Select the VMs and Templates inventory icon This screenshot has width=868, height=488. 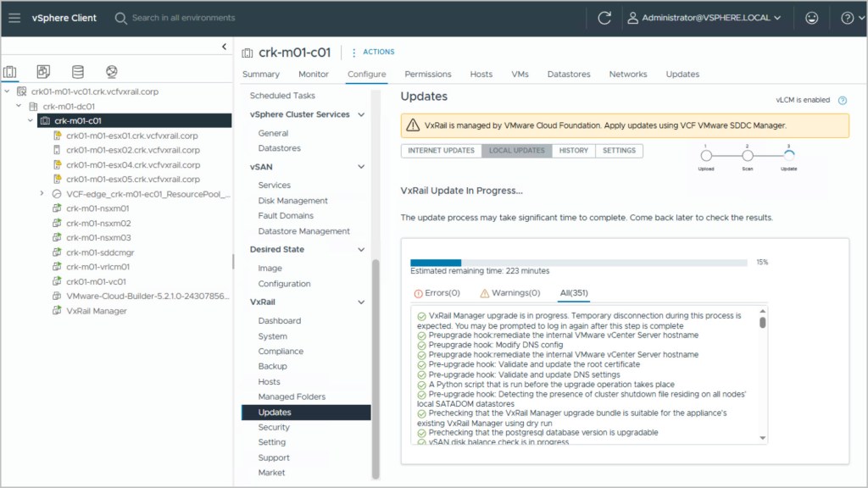44,72
